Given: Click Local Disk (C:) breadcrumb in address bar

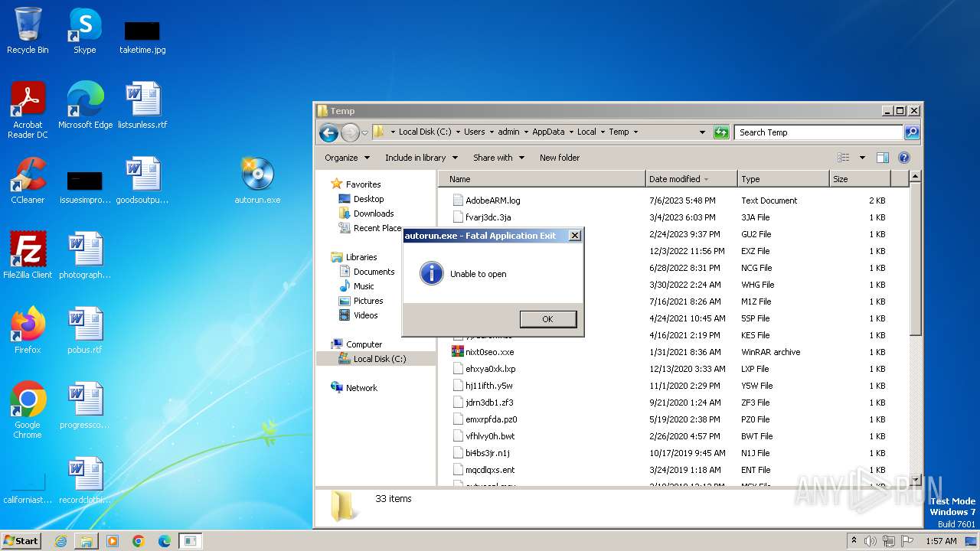Looking at the screenshot, I should 425,132.
